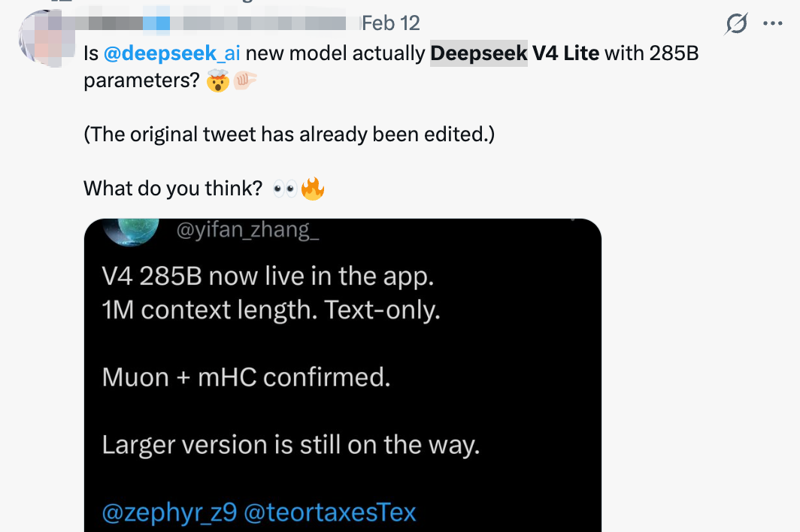This screenshot has height=532, width=800.
Task: Open the post's more options menu
Action: click(x=774, y=24)
